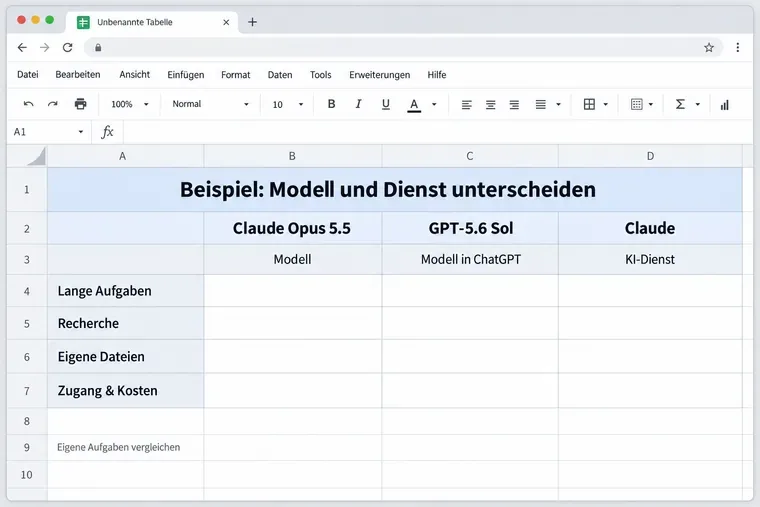Select column B header
Image resolution: width=760 pixels, height=507 pixels.
pos(293,156)
